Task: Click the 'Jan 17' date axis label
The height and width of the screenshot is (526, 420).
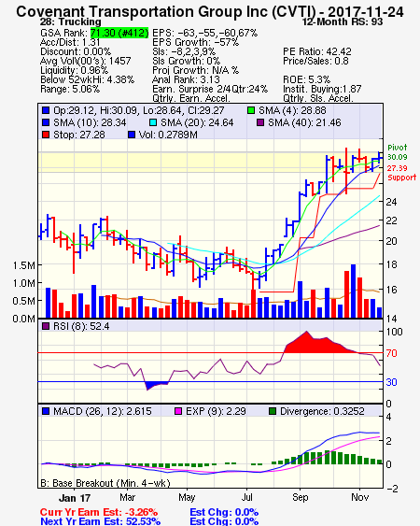Action: click(x=75, y=498)
